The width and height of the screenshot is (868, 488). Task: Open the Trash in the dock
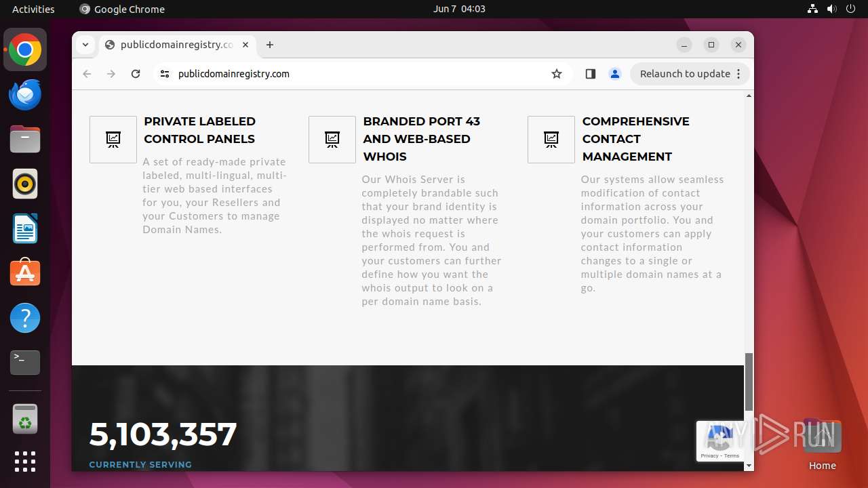[x=25, y=420]
